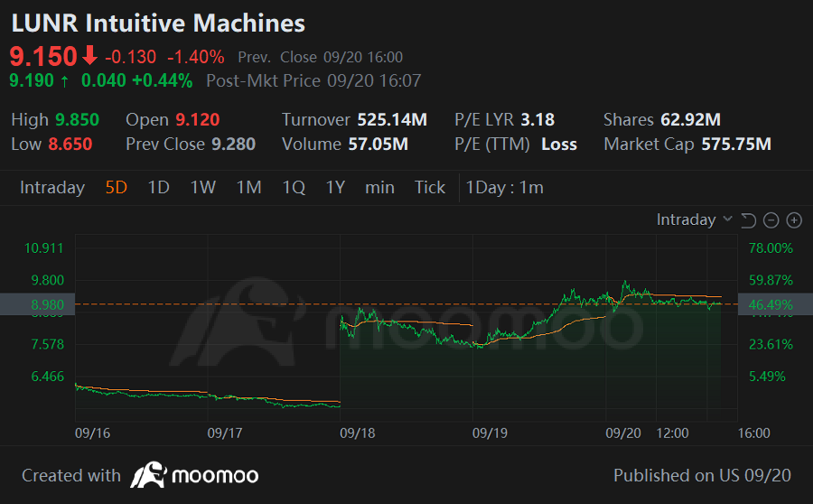The height and width of the screenshot is (504, 813).
Task: Click the 09/17 date on chart axis
Action: click(225, 433)
